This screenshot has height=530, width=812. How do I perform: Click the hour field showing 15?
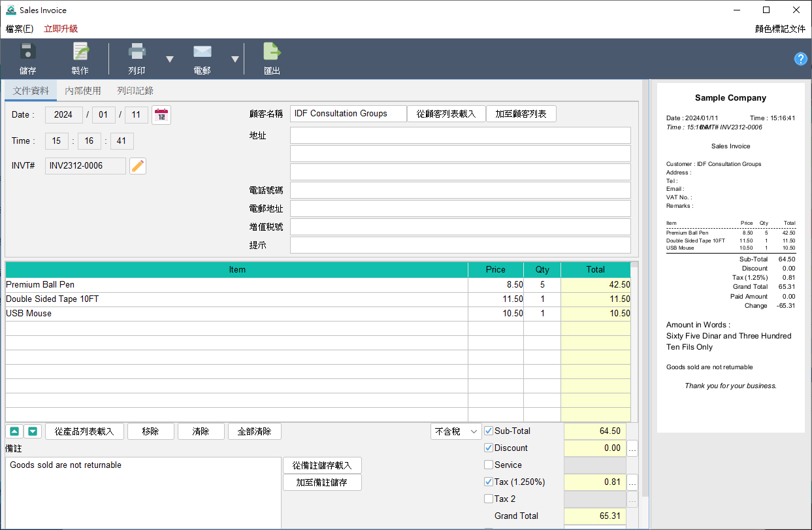click(56, 141)
